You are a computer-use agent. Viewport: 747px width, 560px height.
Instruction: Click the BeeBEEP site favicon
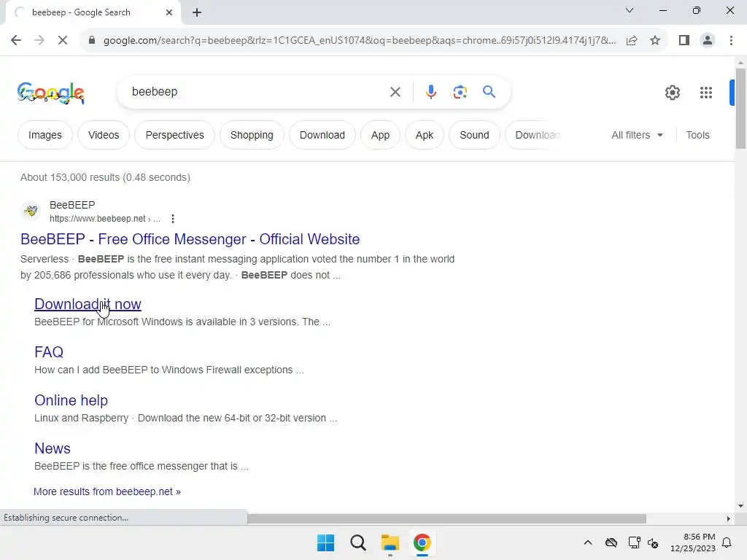pos(31,210)
